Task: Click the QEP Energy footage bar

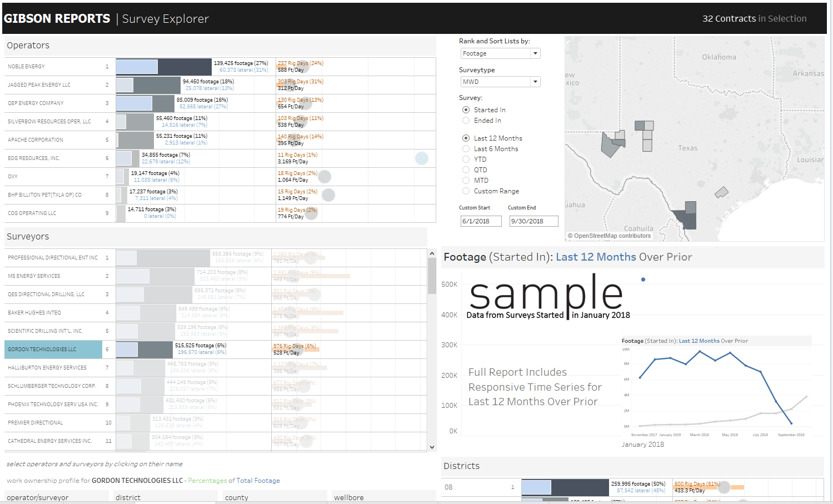Action: (x=145, y=103)
